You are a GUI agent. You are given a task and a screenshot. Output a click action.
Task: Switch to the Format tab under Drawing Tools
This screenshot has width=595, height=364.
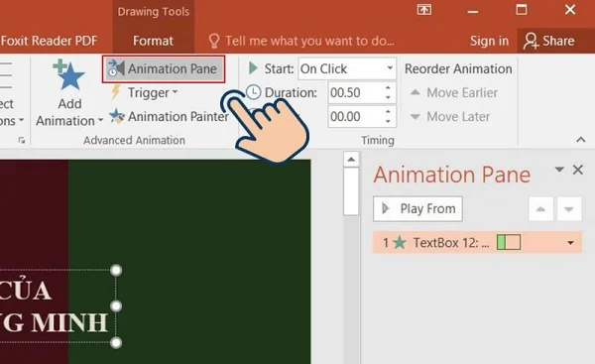153,41
